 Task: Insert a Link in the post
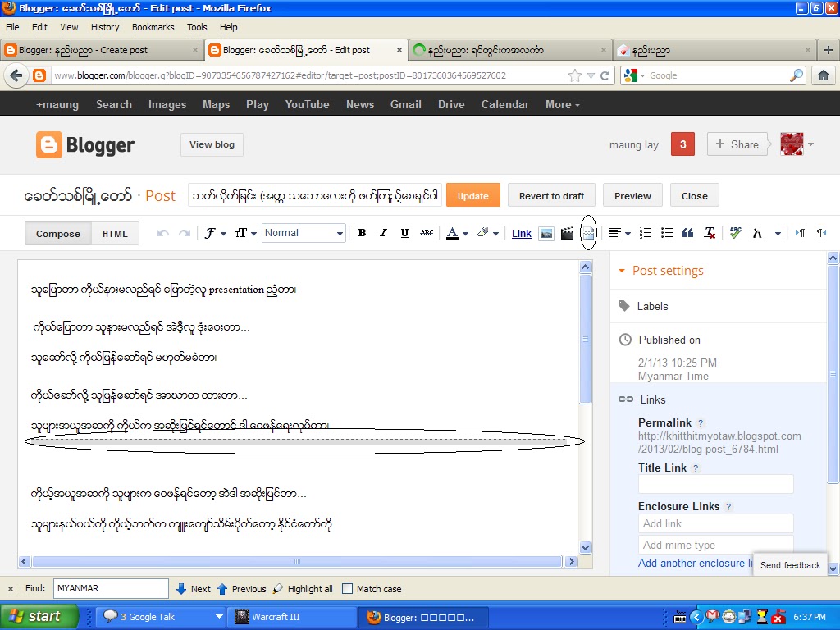pyautogui.click(x=521, y=234)
